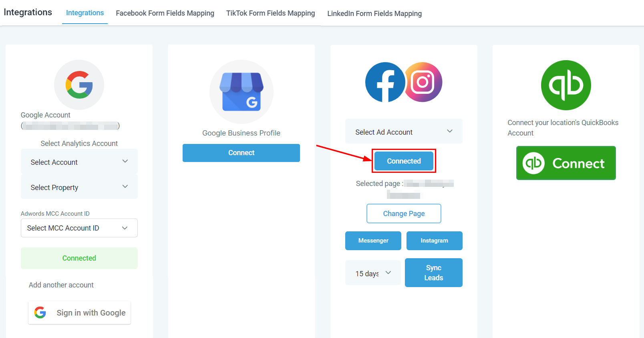
Task: Click the large QuickBooks logo icon
Action: (x=566, y=85)
